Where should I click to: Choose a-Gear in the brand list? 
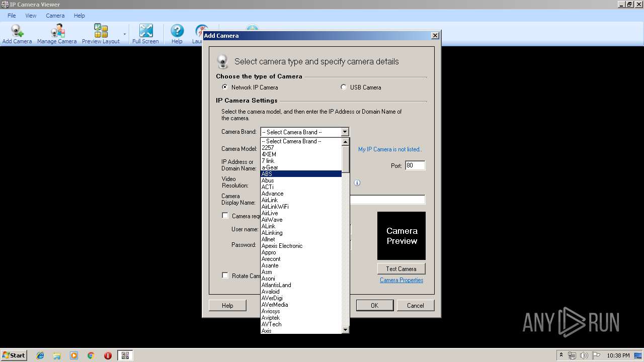pyautogui.click(x=301, y=167)
